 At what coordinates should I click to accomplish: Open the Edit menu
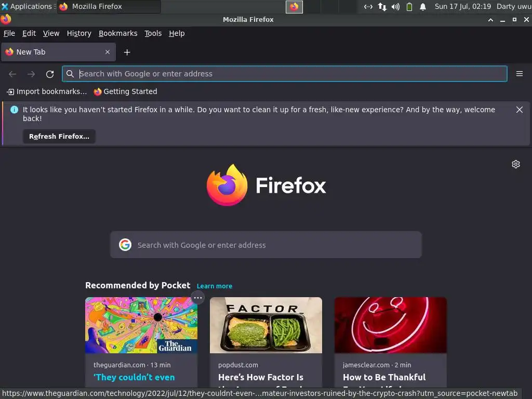coord(29,33)
